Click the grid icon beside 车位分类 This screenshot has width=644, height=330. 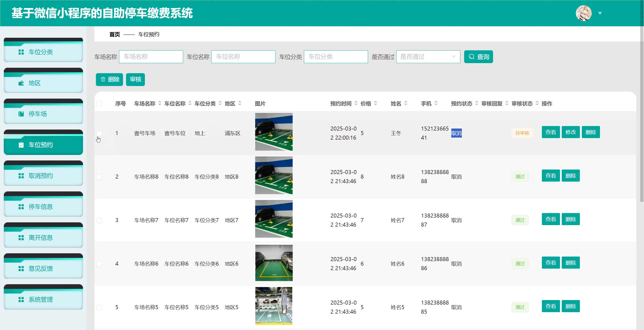click(21, 52)
